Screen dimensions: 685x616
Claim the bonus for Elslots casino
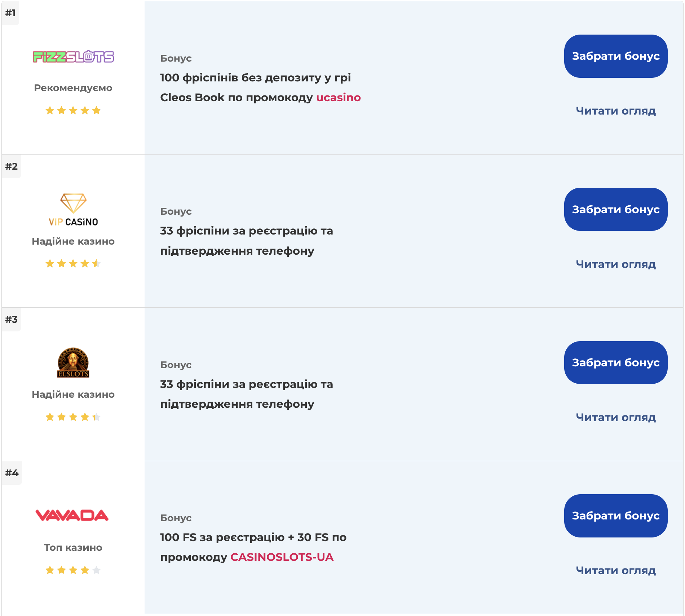pyautogui.click(x=616, y=362)
